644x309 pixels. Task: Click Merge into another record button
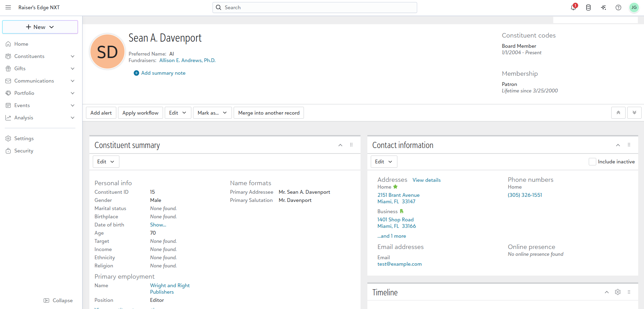(269, 113)
